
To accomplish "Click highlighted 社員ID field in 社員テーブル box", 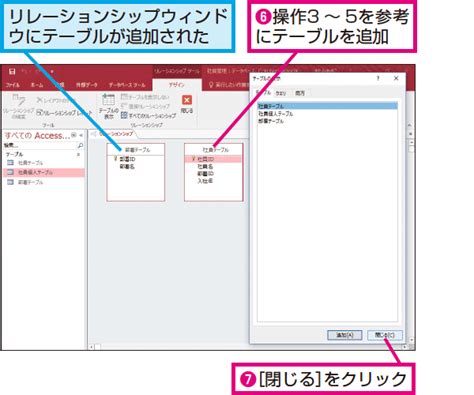I will 213,159.
